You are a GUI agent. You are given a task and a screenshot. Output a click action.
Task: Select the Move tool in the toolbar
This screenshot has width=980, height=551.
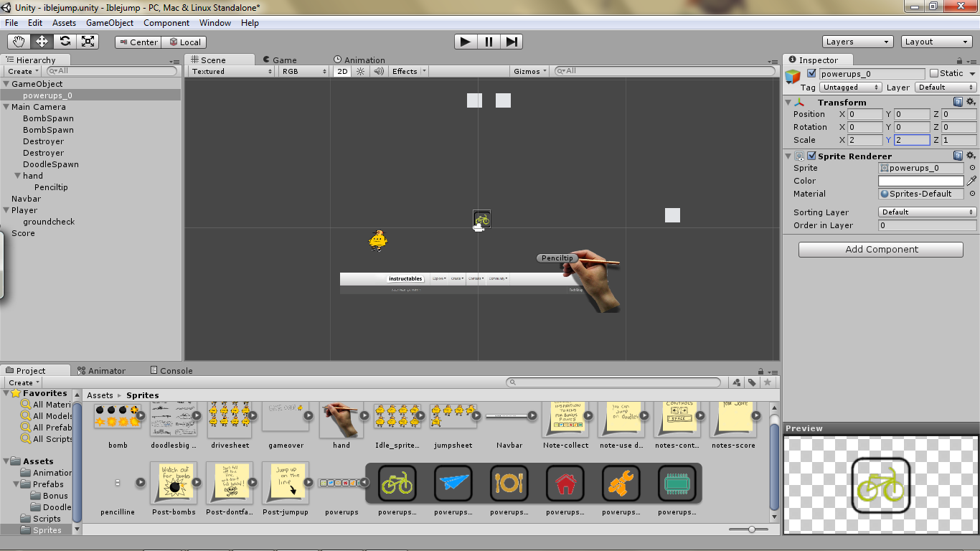pos(42,42)
